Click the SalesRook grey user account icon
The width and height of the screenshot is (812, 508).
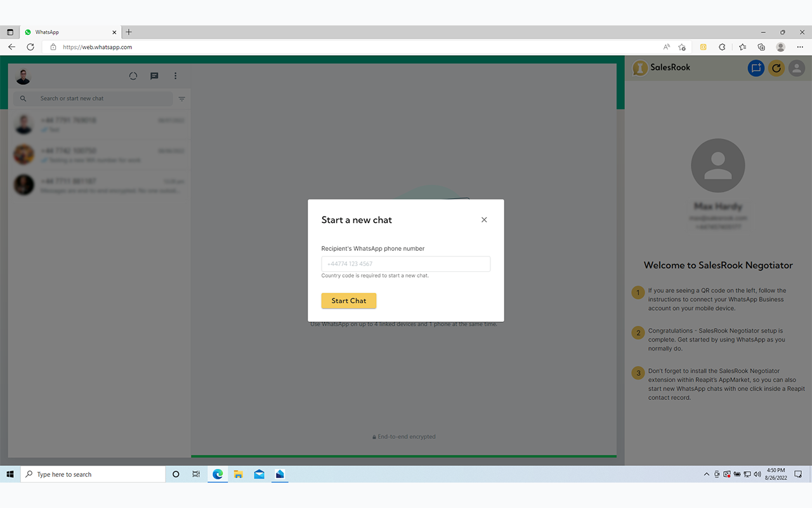797,68
